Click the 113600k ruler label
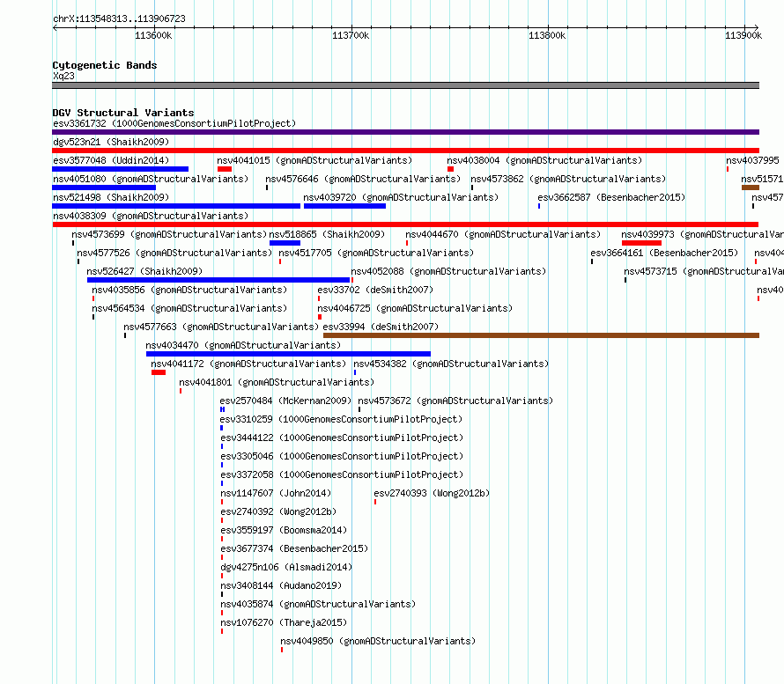This screenshot has width=784, height=684. coord(153,35)
